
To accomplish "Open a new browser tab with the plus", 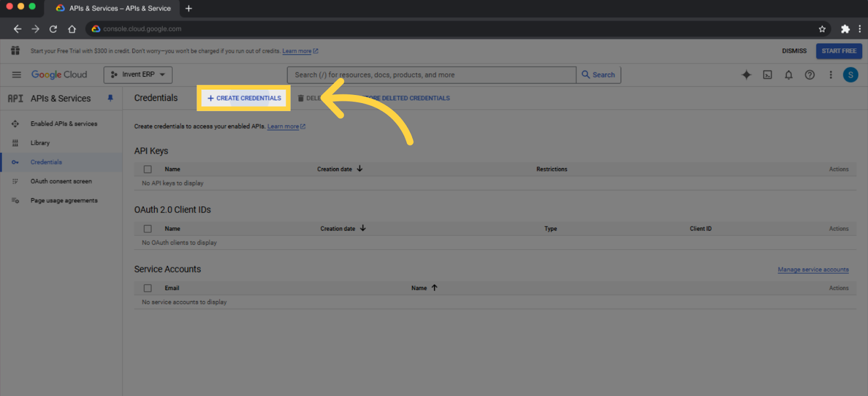I will pos(189,8).
